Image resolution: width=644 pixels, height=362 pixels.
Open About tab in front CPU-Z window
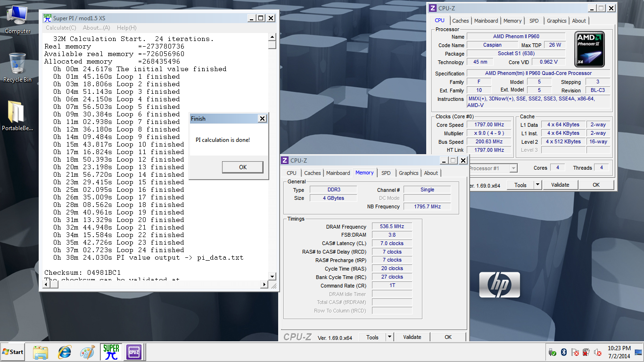(431, 173)
